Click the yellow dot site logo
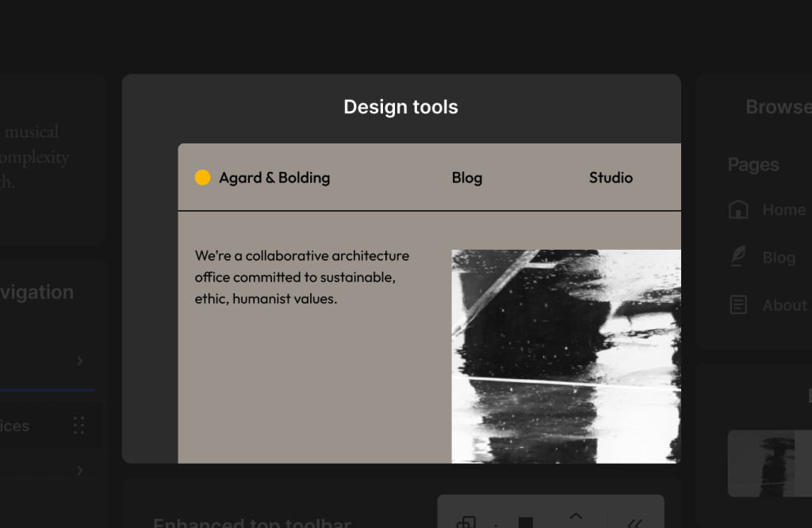 pos(202,177)
